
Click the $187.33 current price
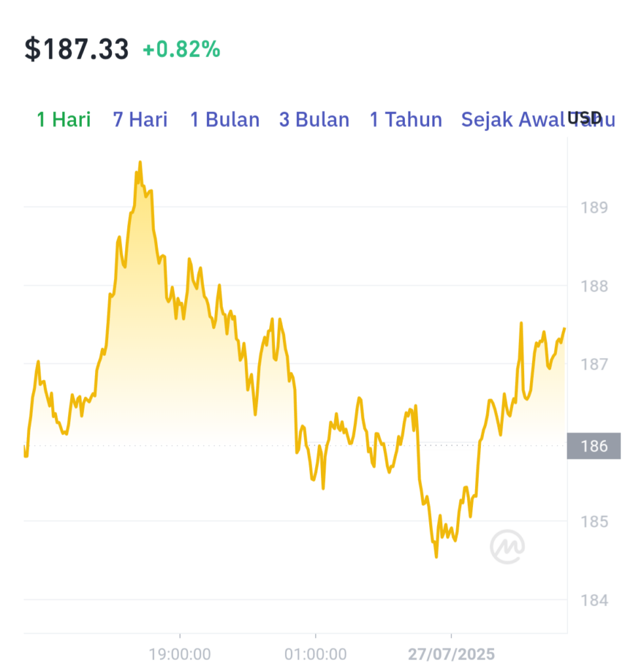[77, 48]
